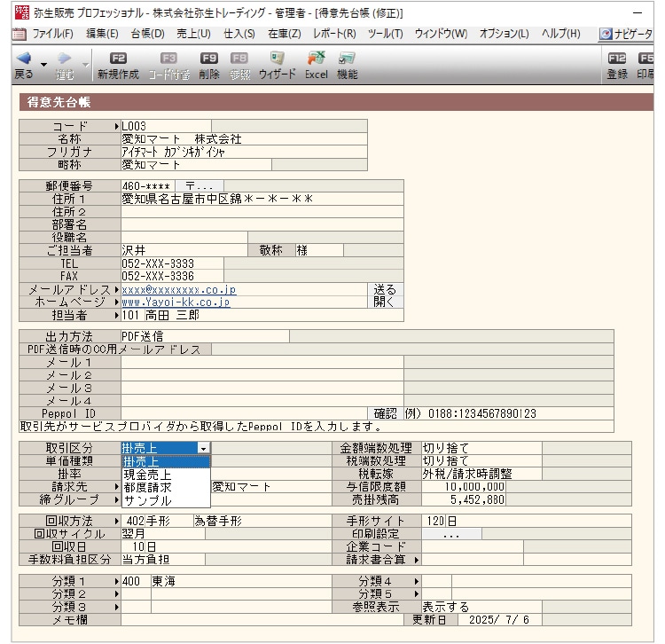
Task: Click the F2 新規作成 toolbar button
Action: 118,66
